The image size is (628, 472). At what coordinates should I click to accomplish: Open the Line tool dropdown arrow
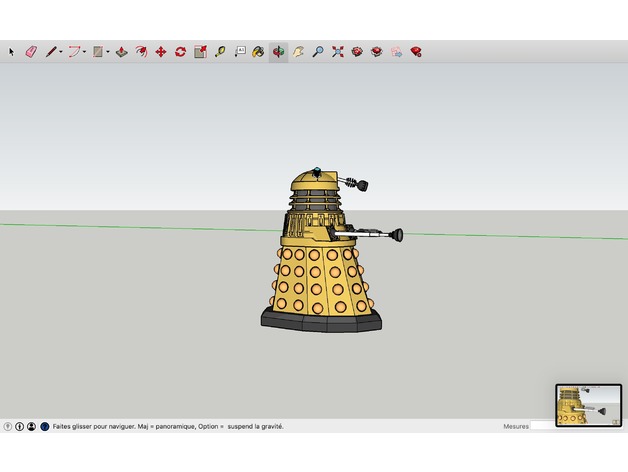click(x=61, y=51)
